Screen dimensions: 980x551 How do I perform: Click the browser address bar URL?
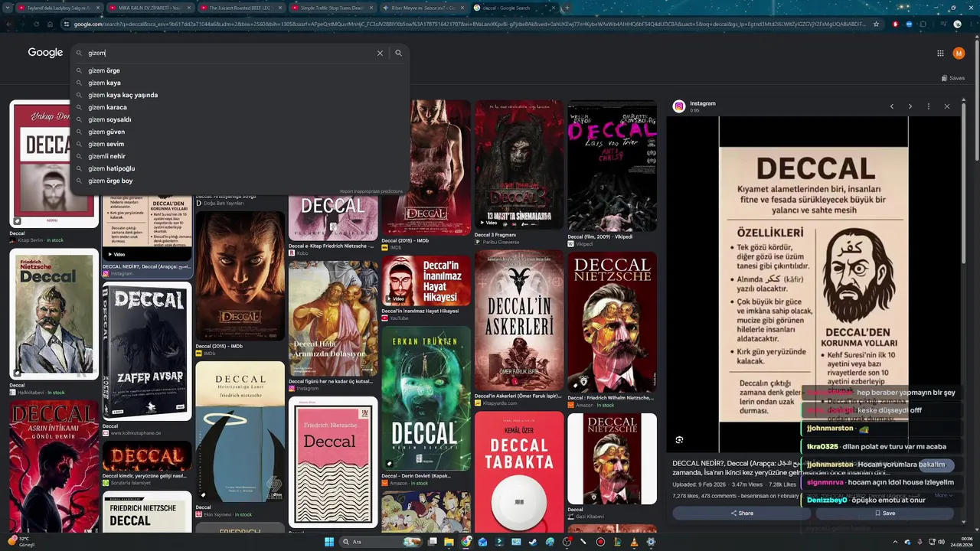tap(467, 24)
